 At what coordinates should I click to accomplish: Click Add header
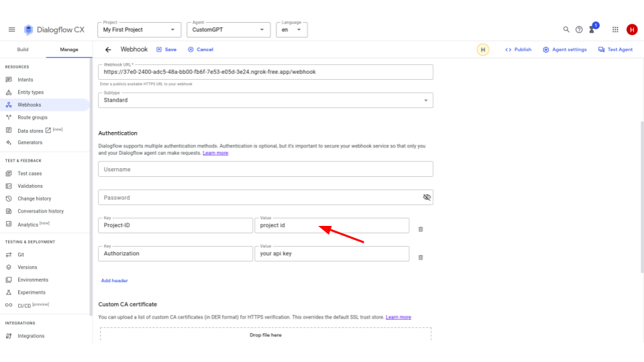click(x=115, y=281)
